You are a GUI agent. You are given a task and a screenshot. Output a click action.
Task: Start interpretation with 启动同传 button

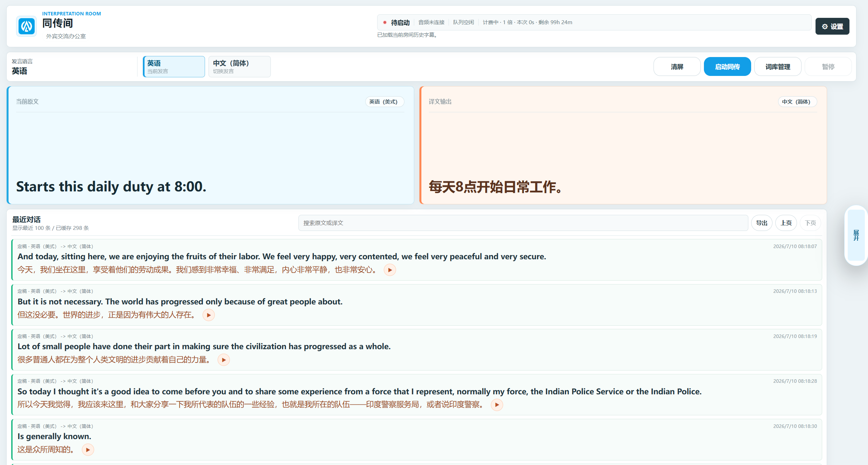click(x=727, y=66)
